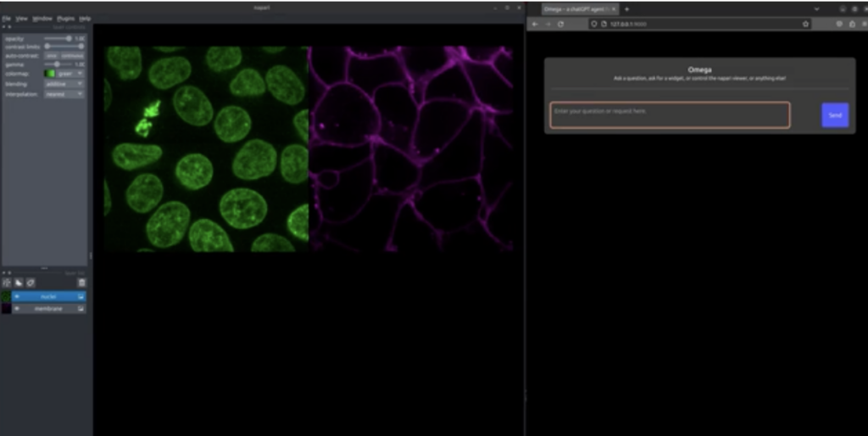Open the browser hamburger menu
This screenshot has width=868, height=436.
pyautogui.click(x=864, y=24)
